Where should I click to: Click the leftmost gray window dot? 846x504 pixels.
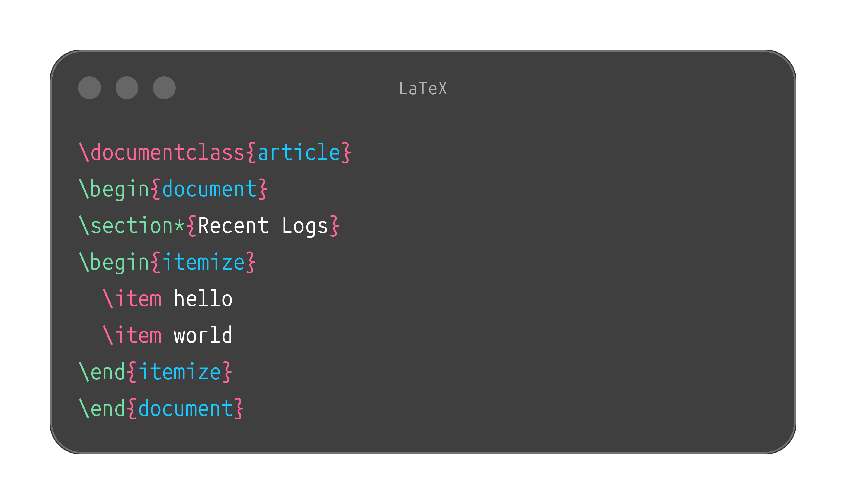[x=89, y=88]
